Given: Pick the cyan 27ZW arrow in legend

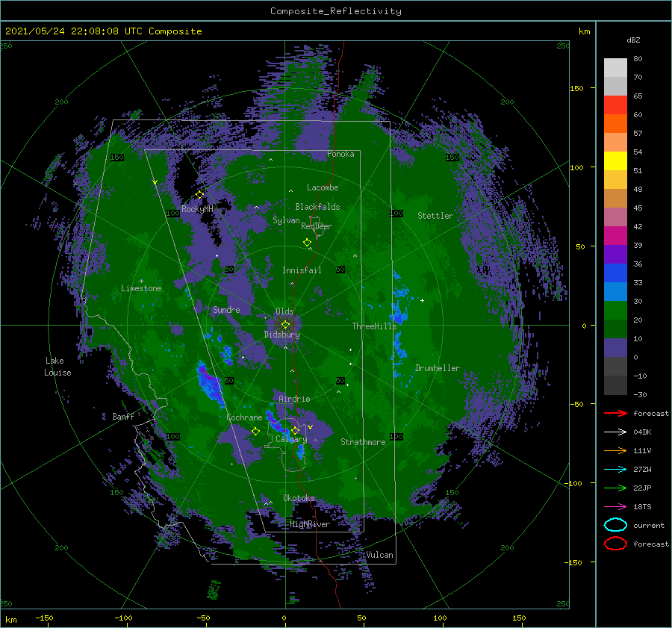Looking at the screenshot, I should coord(615,470).
